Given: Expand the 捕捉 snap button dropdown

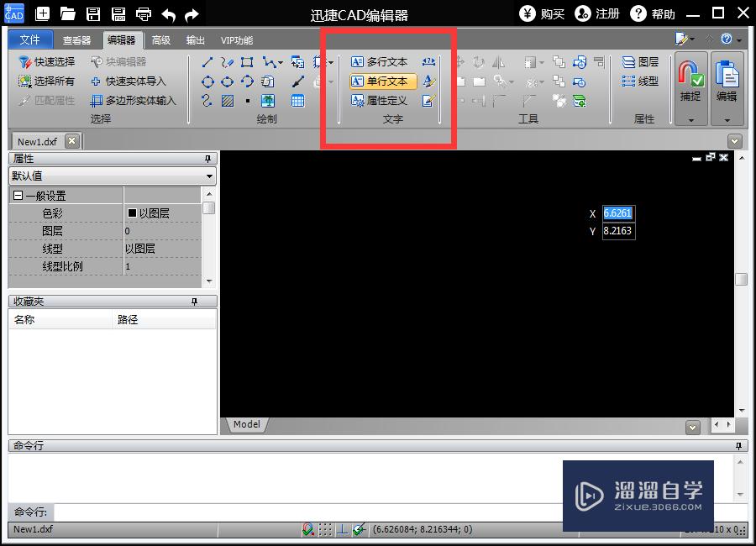Looking at the screenshot, I should (691, 120).
